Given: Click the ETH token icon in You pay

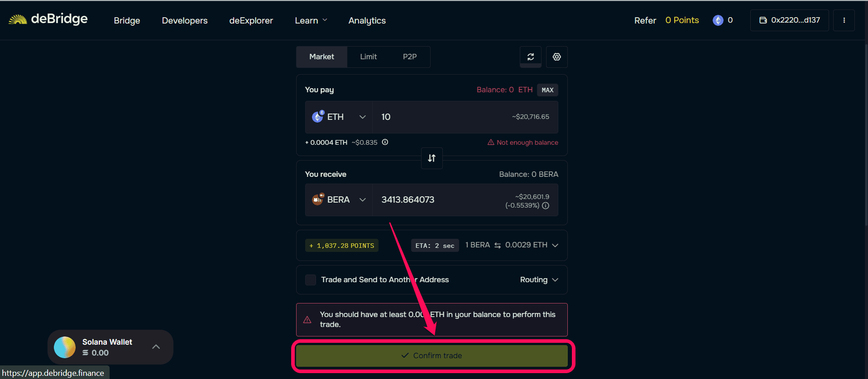Looking at the screenshot, I should point(318,116).
